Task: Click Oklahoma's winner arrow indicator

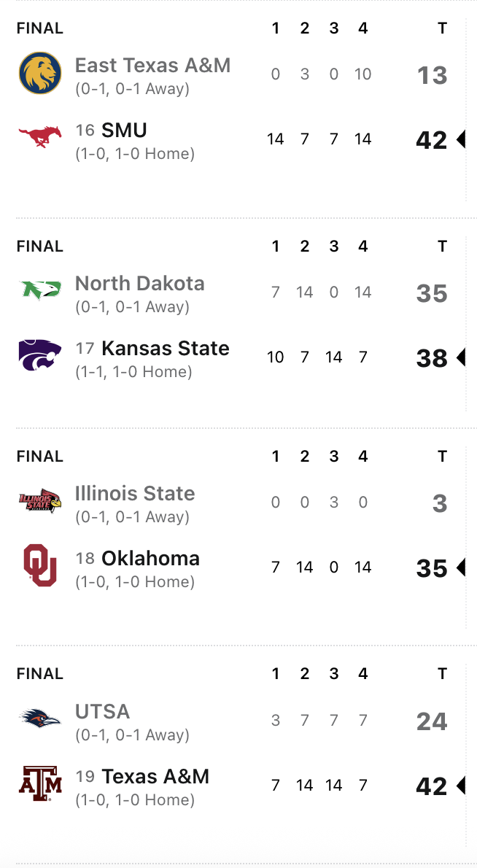Action: [460, 567]
